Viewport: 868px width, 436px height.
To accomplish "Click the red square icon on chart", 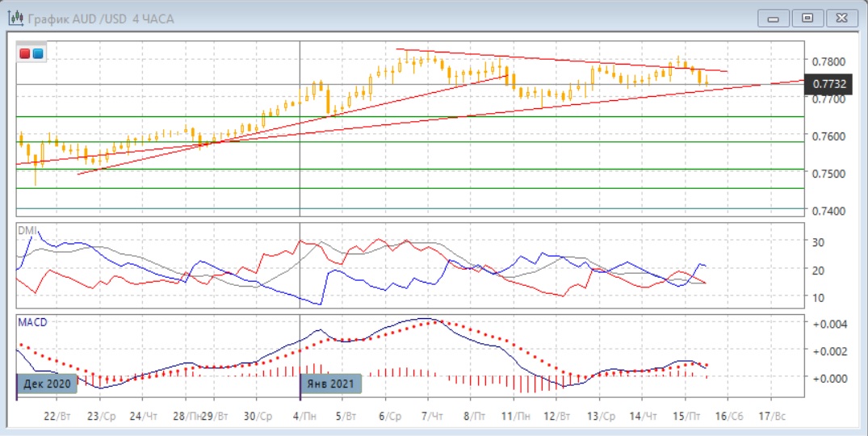I will click(25, 54).
